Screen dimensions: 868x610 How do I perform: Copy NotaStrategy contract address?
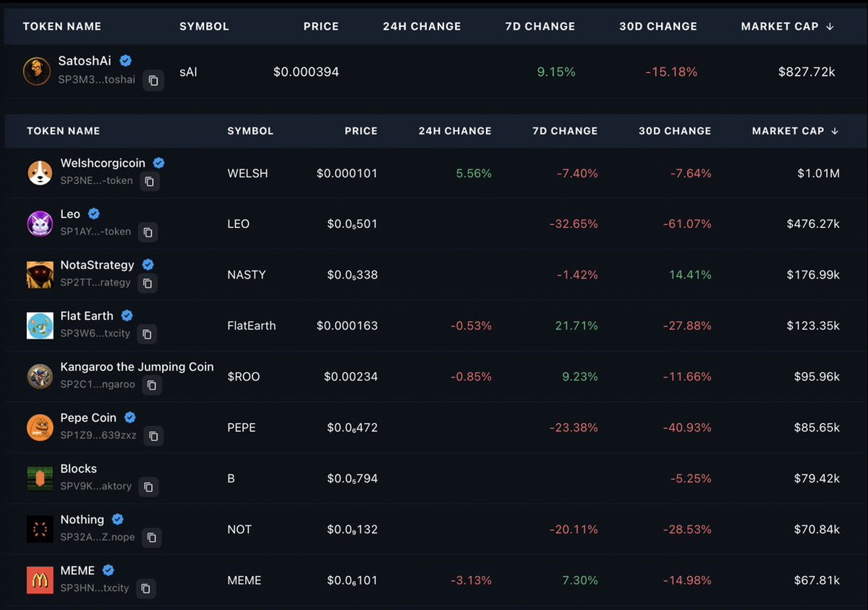pos(148,283)
